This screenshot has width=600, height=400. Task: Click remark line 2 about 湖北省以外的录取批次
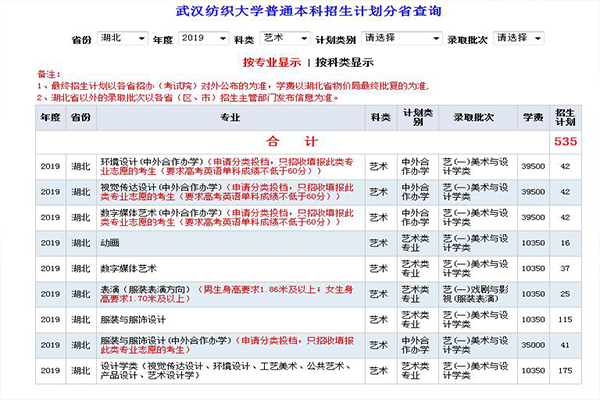point(188,98)
